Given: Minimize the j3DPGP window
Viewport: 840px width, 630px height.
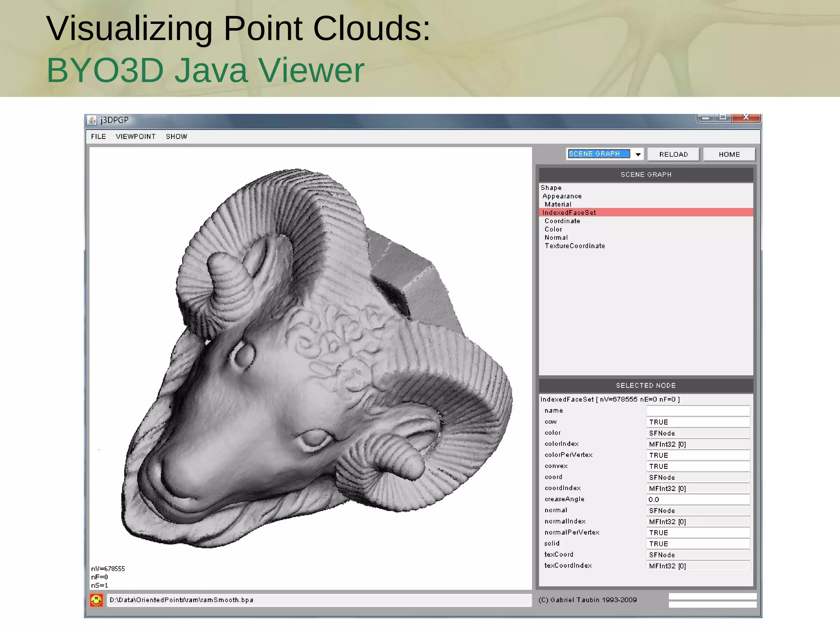Looking at the screenshot, I should pyautogui.click(x=705, y=118).
